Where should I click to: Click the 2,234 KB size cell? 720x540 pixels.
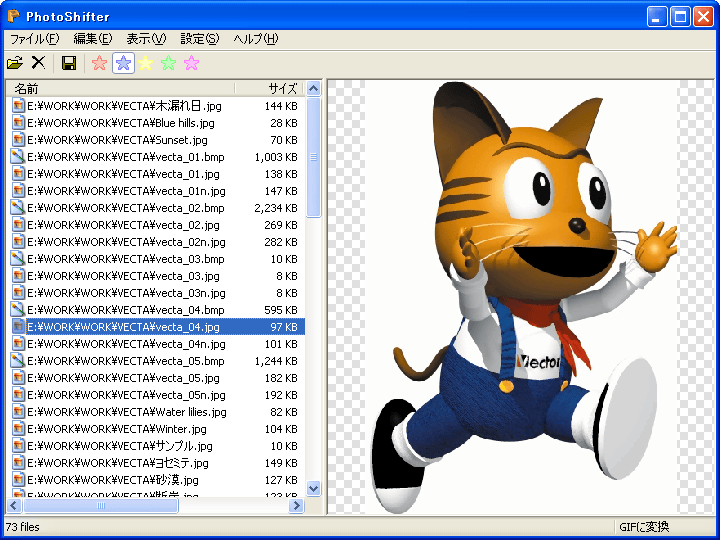click(276, 208)
